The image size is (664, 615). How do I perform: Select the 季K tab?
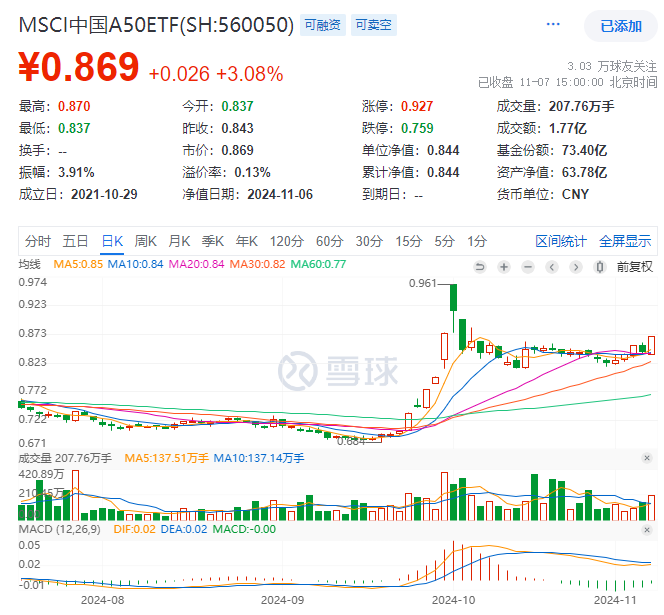[x=213, y=241]
